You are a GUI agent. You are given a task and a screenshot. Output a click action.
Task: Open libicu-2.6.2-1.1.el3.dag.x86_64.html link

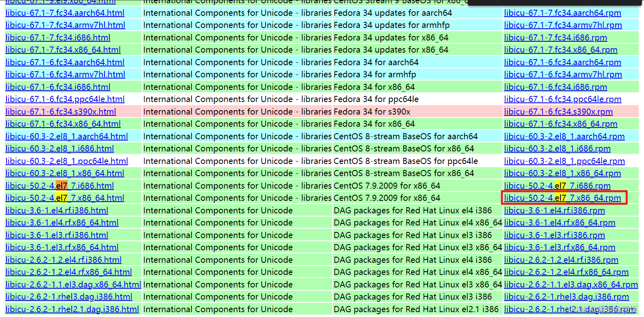(x=73, y=285)
